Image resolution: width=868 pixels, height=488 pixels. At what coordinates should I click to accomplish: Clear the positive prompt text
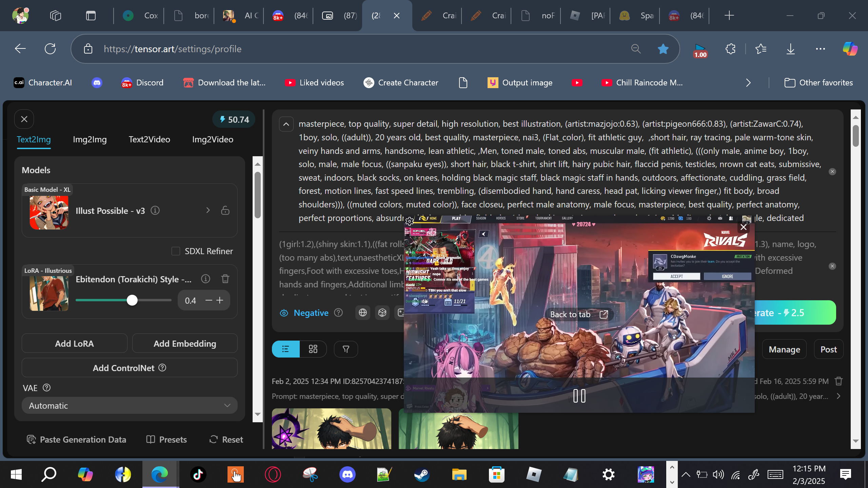(x=832, y=171)
